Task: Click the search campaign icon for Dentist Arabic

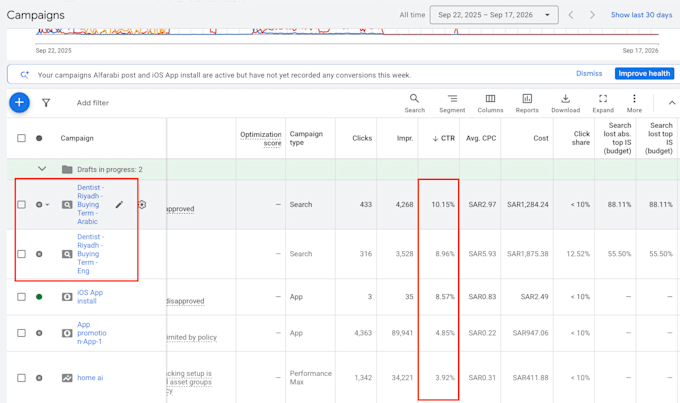Action: (x=67, y=204)
